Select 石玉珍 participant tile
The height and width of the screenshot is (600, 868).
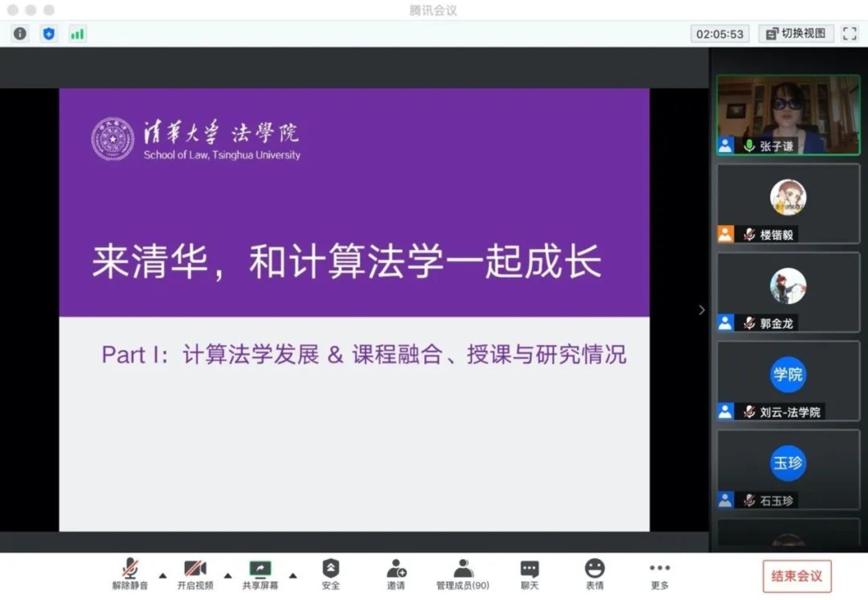788,469
